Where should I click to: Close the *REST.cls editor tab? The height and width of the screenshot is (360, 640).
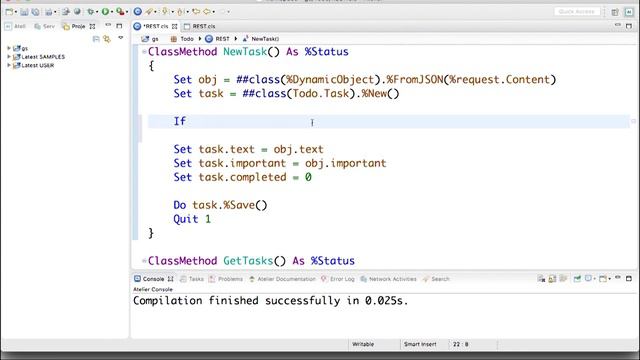pos(175,26)
